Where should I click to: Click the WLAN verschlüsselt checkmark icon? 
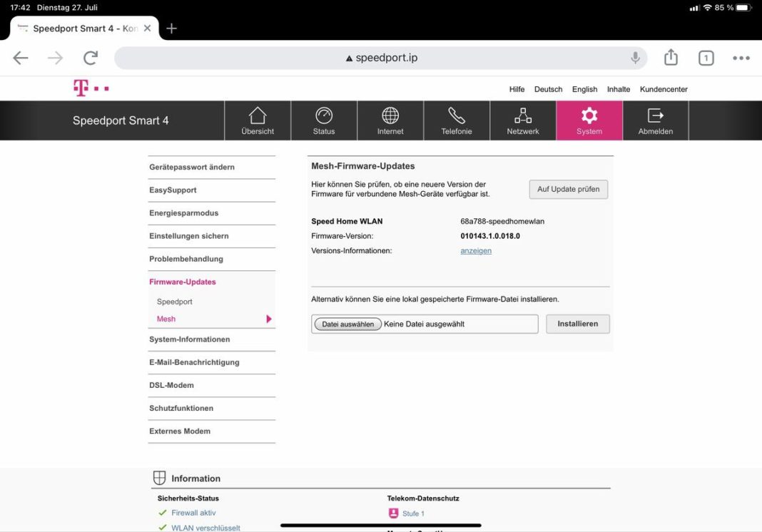pos(162,528)
